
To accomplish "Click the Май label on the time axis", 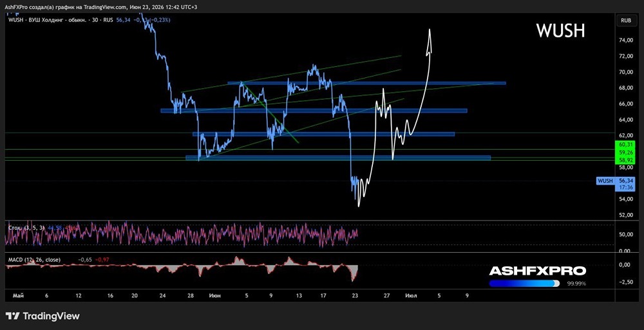I will pyautogui.click(x=17, y=295).
